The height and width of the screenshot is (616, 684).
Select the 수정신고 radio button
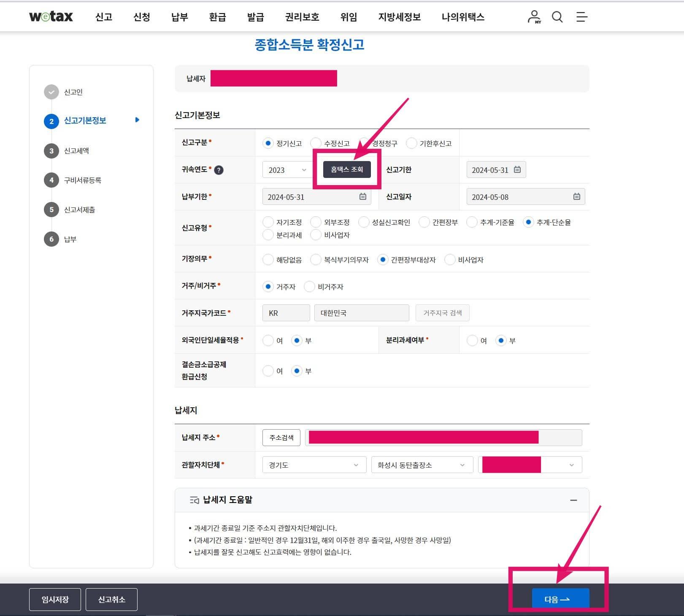pos(316,143)
